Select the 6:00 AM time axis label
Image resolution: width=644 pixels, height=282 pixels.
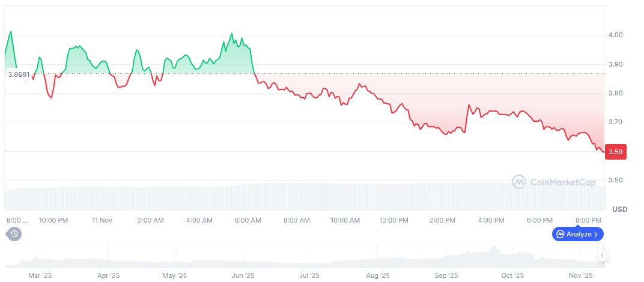[248, 220]
